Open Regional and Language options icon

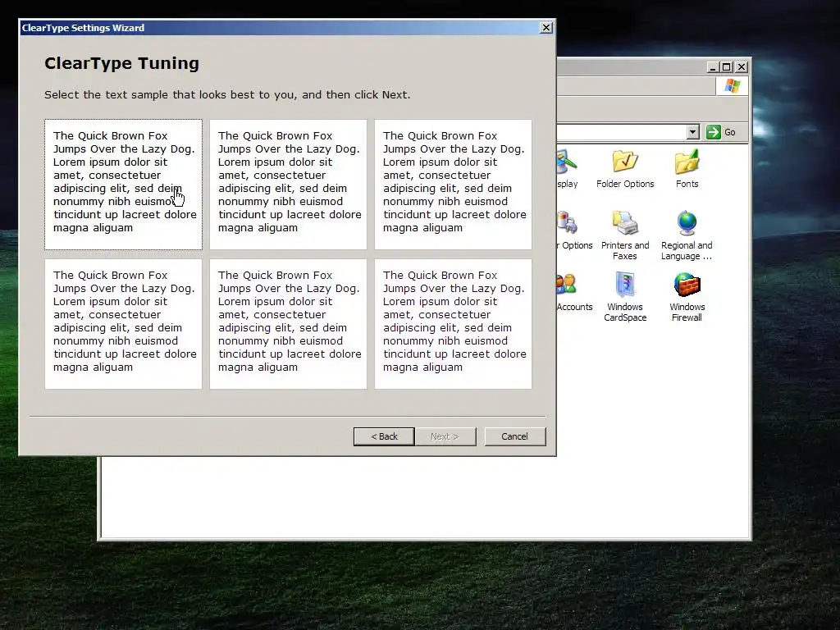coord(687,235)
